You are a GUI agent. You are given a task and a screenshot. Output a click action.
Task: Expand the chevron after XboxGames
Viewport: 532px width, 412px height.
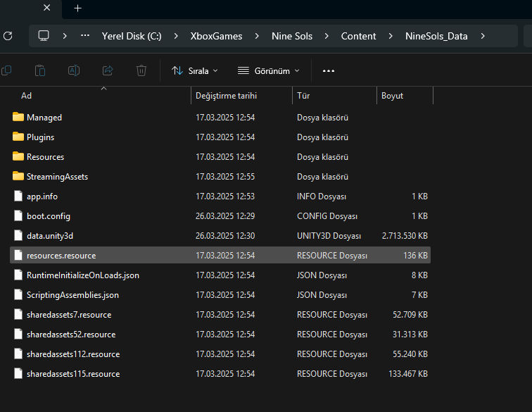tap(257, 36)
